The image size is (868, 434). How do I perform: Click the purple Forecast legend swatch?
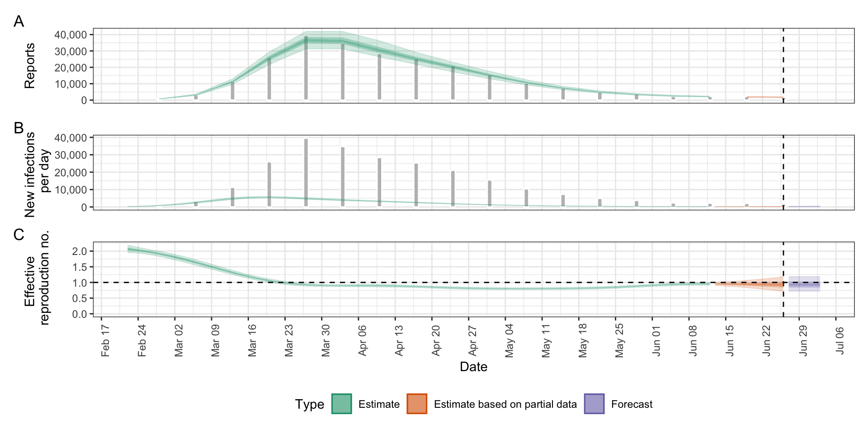594,404
